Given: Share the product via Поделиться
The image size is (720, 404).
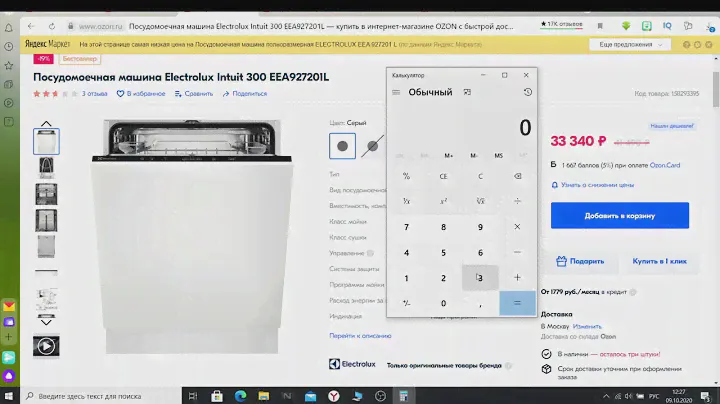Looking at the screenshot, I should [x=244, y=93].
